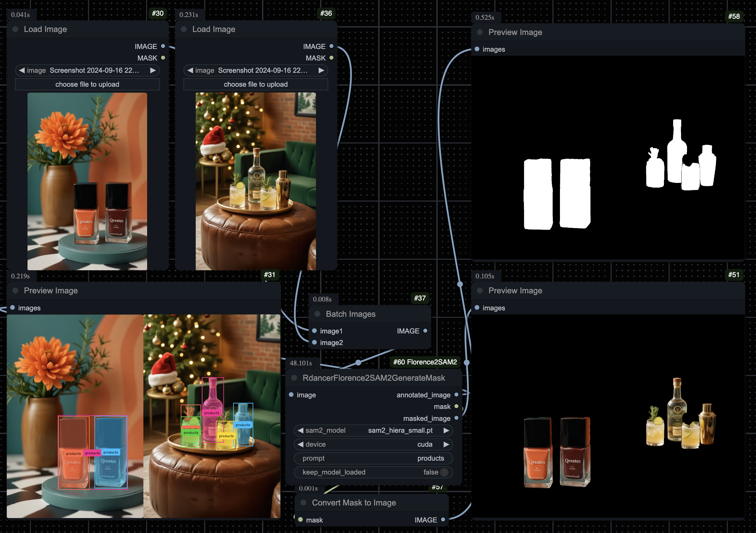Click MASK output socket of node #30
756x533 pixels.
163,58
